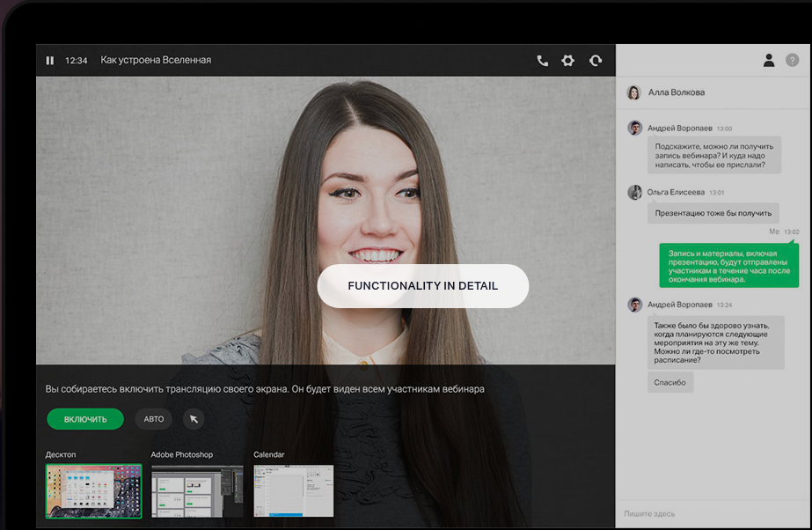
Task: Click Alla Volkova's avatar in chat header
Action: pyautogui.click(x=633, y=92)
